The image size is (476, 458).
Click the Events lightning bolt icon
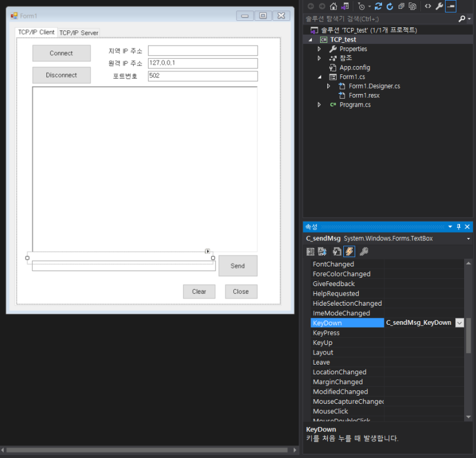pyautogui.click(x=349, y=252)
